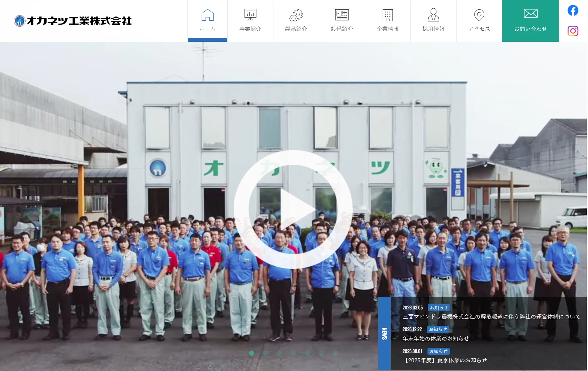Click the 2025.12.22 news date
Viewport: 588px width, 371px height.
412,329
